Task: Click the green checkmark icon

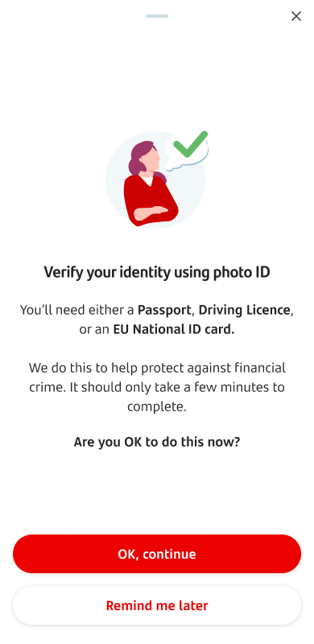Action: point(190,144)
